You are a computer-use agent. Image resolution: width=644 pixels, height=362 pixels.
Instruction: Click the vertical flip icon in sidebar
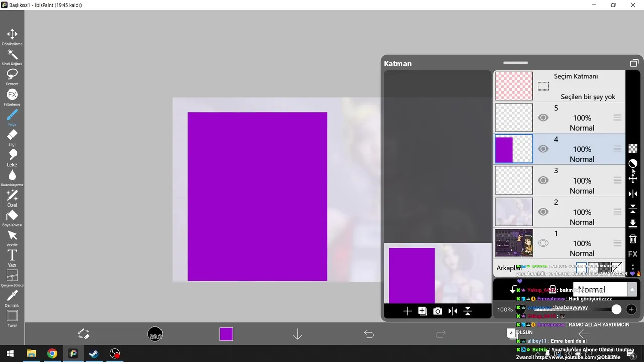pos(633,209)
